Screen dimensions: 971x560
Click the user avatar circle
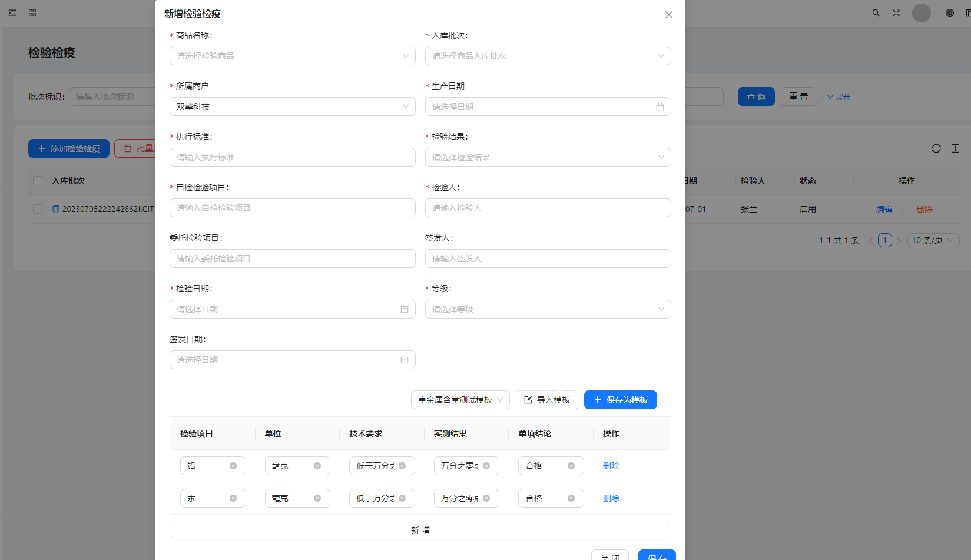point(922,13)
